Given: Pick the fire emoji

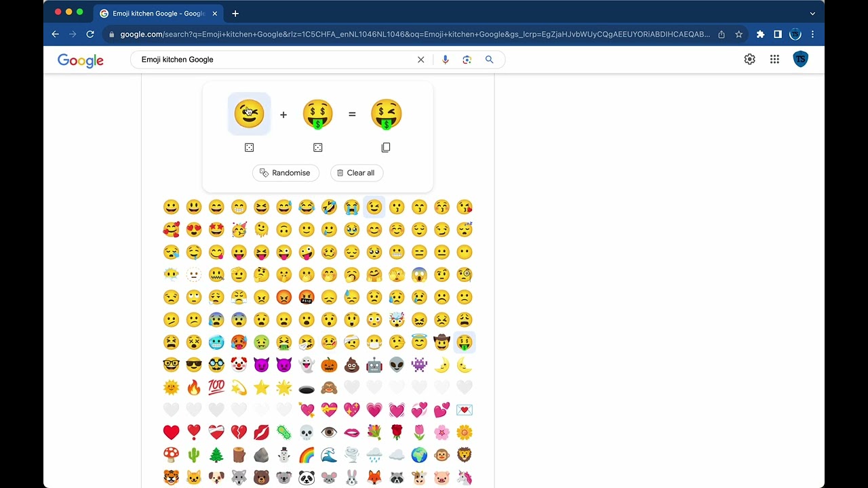Looking at the screenshot, I should click(x=193, y=387).
